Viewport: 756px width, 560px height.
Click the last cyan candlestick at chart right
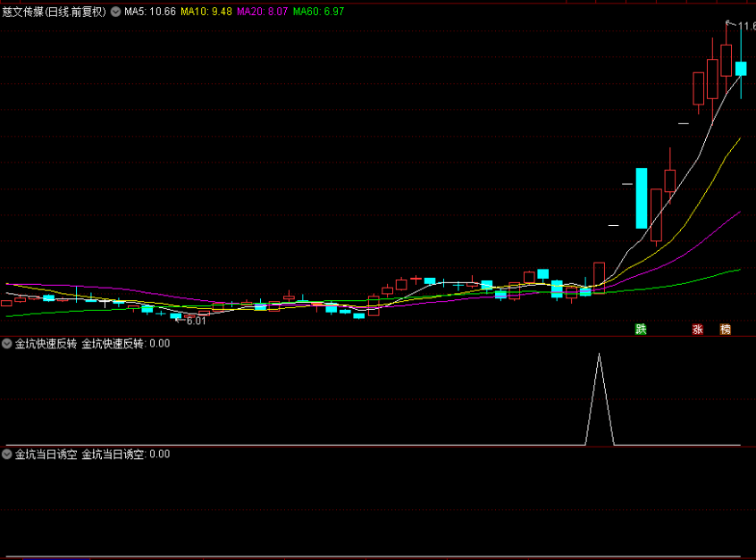[x=741, y=69]
